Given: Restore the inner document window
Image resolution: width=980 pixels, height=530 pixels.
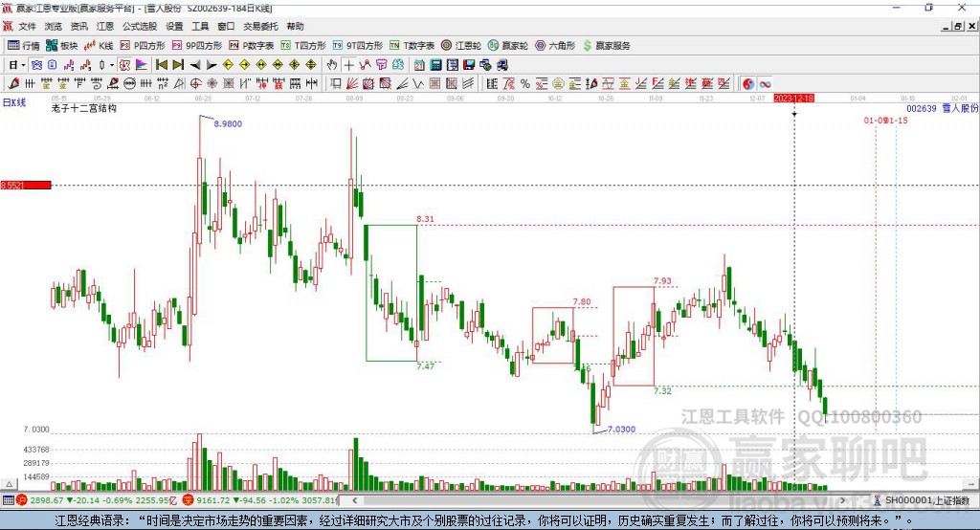Looking at the screenshot, I should coord(958,26).
